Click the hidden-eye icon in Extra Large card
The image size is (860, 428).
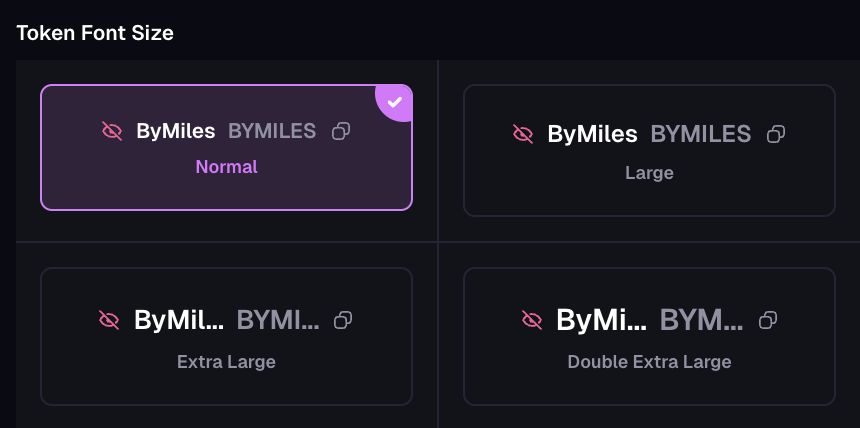pos(109,319)
